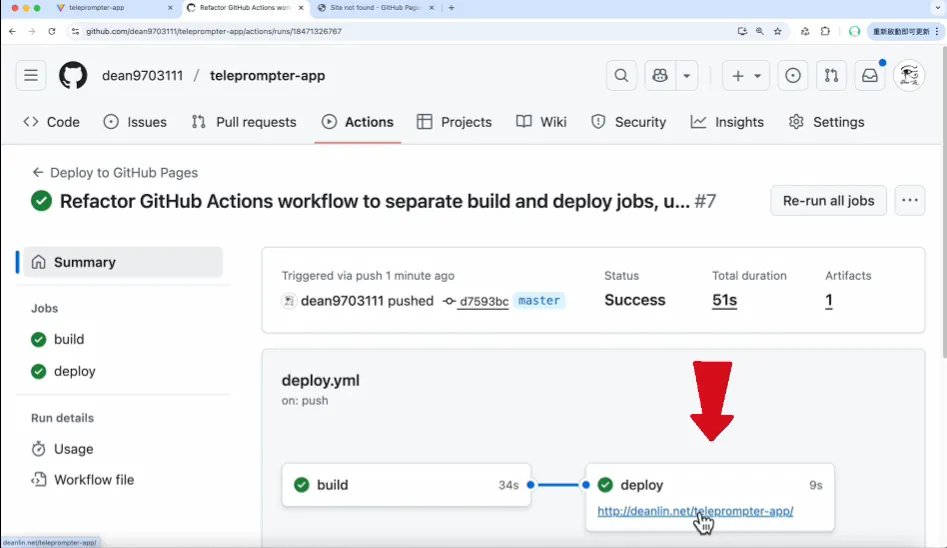The width and height of the screenshot is (947, 548).
Task: Click the build job card in graph
Action: [406, 485]
